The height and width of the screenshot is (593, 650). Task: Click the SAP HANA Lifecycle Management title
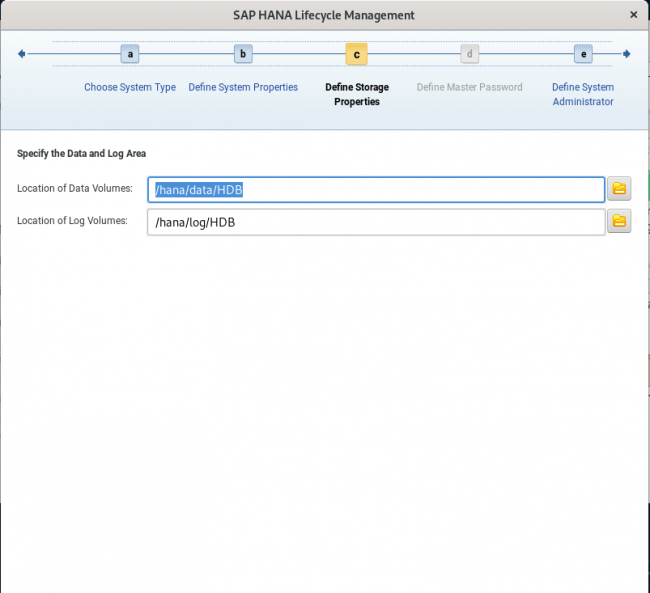(324, 15)
